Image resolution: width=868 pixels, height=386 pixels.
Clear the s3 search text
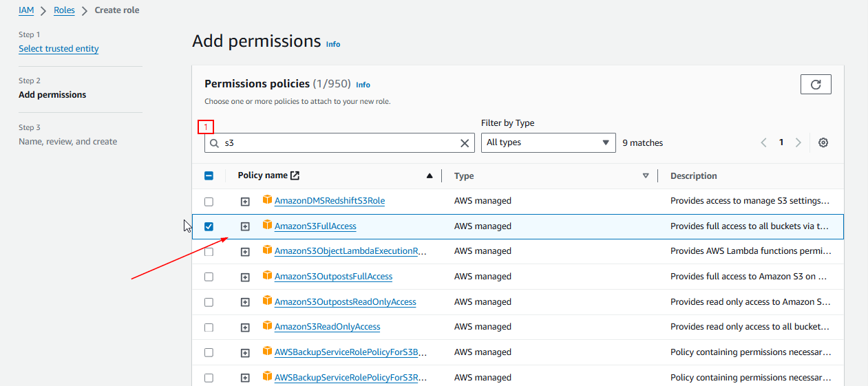pyautogui.click(x=465, y=143)
